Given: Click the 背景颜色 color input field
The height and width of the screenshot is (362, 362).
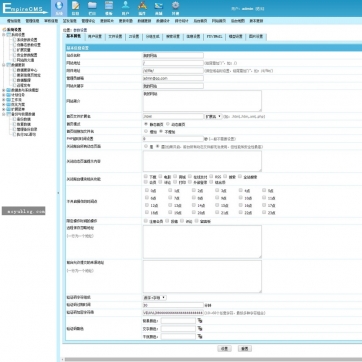Looking at the screenshot, I should 178,321.
